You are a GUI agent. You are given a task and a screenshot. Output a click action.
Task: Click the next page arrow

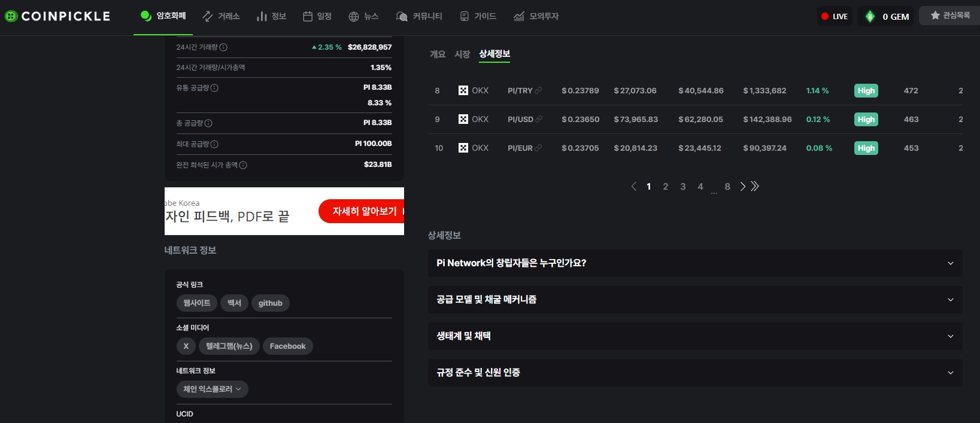pyautogui.click(x=742, y=187)
